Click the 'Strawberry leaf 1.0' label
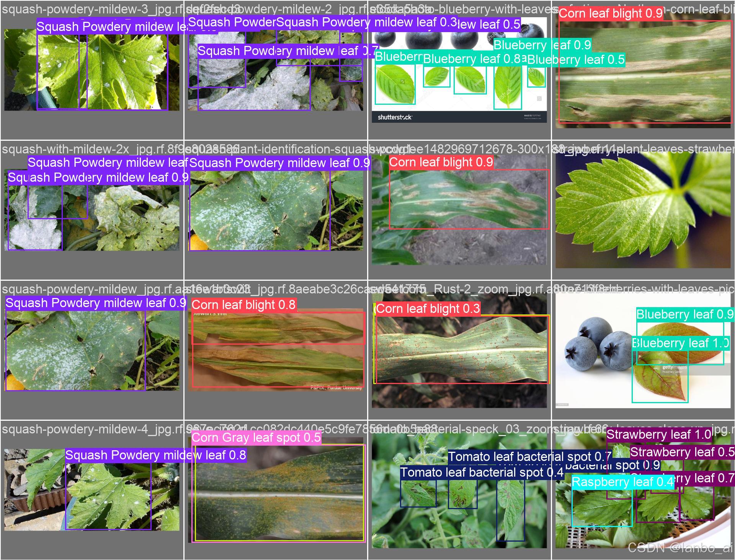Viewport: 735px width, 560px height. click(x=658, y=435)
